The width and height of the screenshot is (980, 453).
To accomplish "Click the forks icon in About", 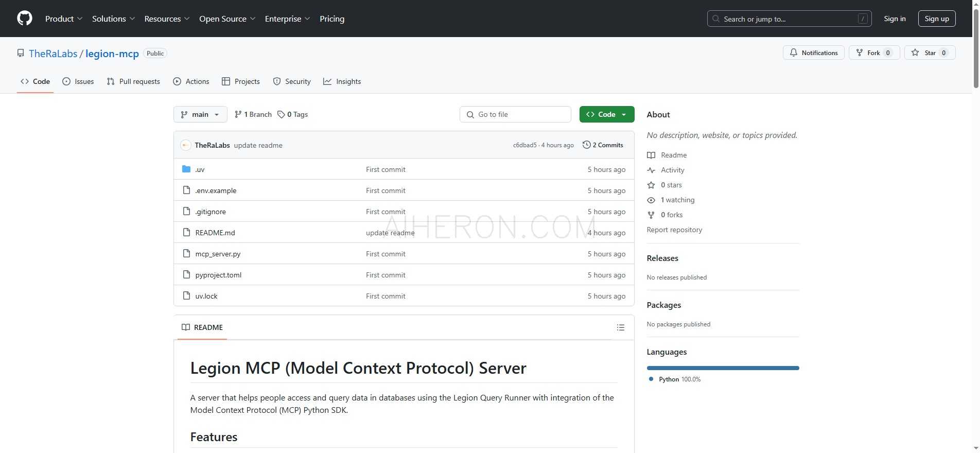I will [651, 215].
